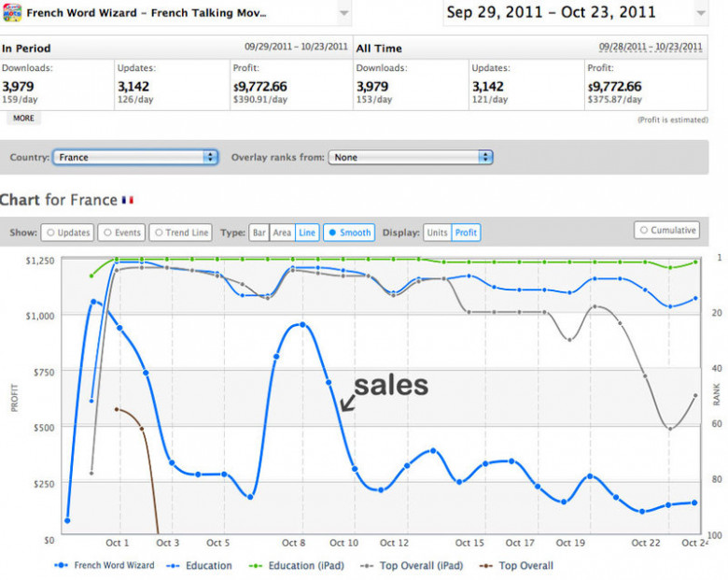Click the French Word Wizard app icon

11,12
